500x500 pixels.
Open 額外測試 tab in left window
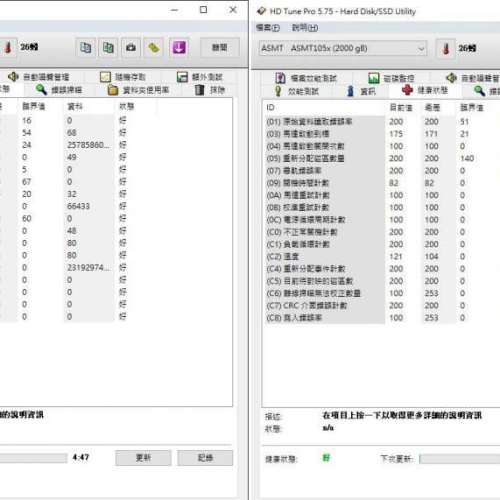[x=200, y=77]
